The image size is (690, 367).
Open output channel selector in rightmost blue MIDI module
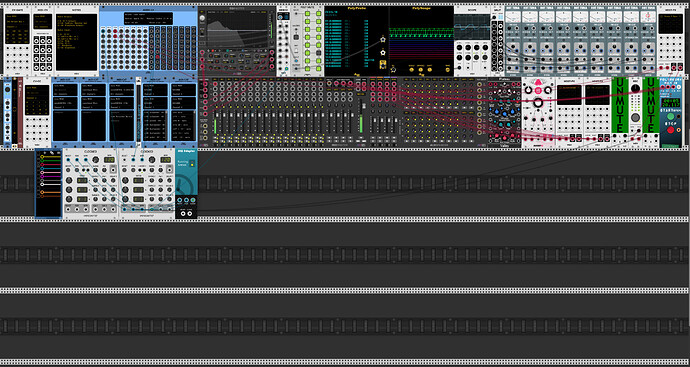click(x=184, y=107)
